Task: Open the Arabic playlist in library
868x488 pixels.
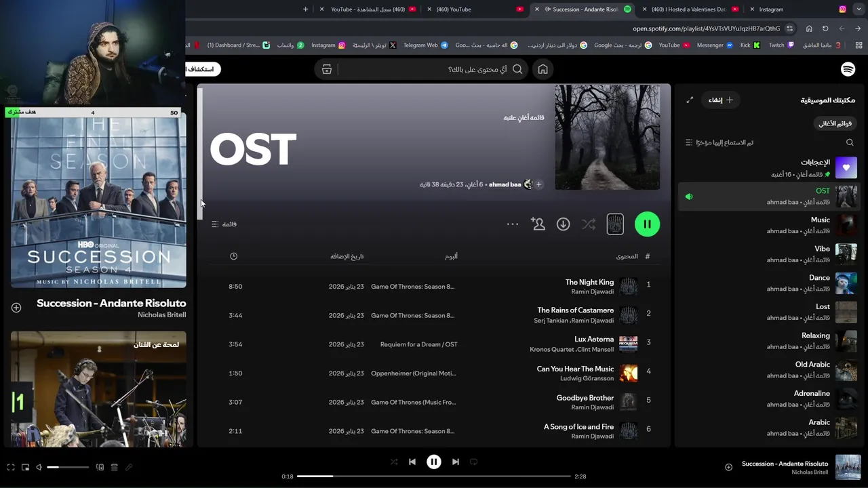Action: coord(769,428)
